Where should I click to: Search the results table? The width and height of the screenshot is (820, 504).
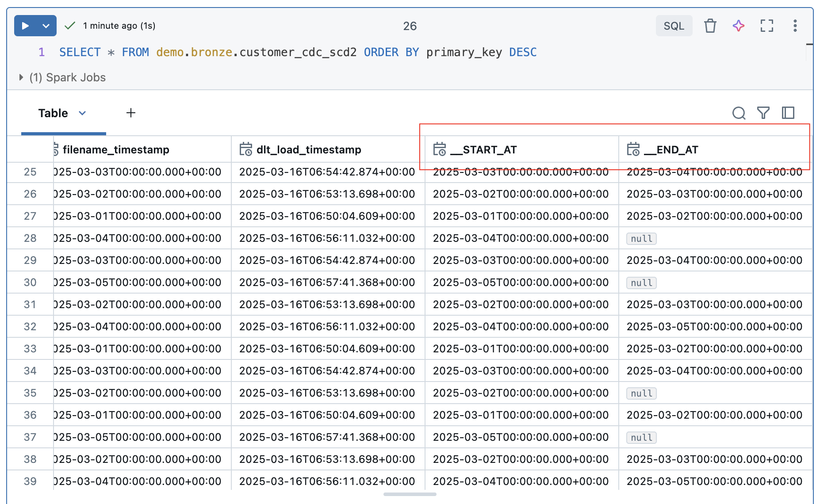point(739,113)
